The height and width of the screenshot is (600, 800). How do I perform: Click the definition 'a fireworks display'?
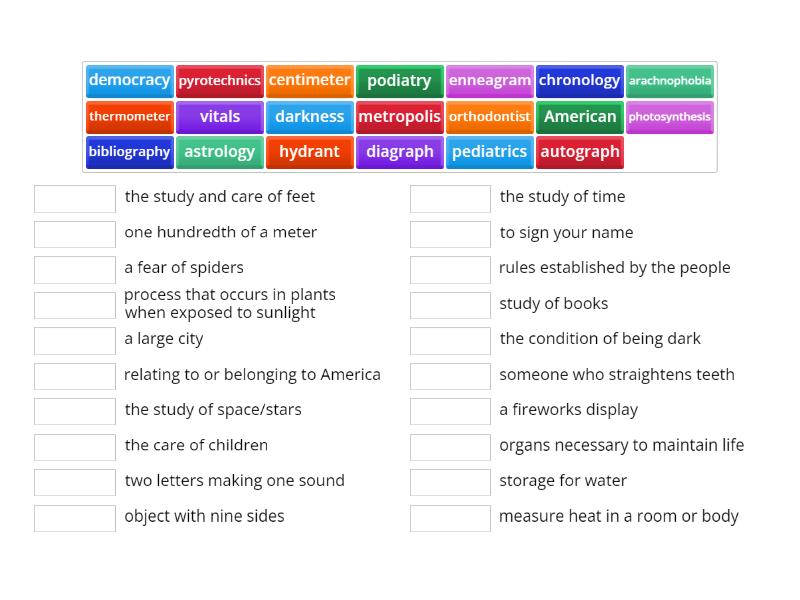pos(565,409)
